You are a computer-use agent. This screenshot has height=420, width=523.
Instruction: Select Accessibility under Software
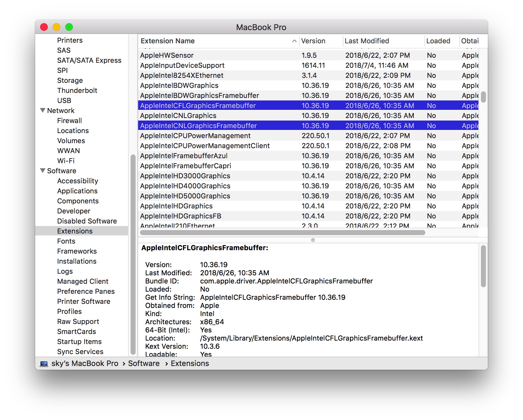[78, 181]
